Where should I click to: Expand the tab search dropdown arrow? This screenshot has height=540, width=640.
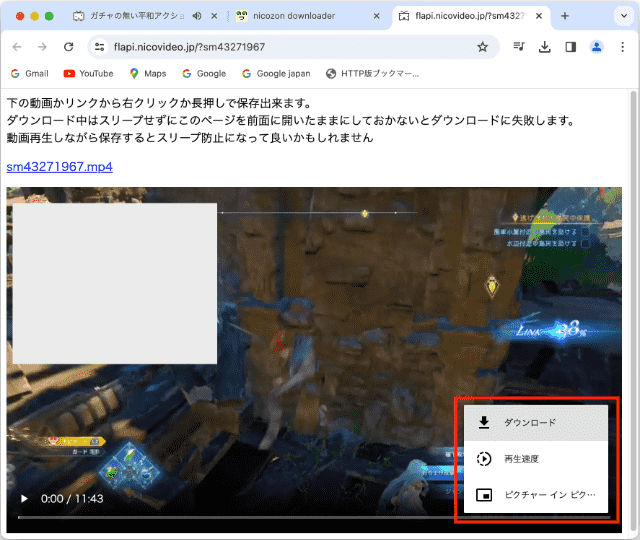point(624,16)
